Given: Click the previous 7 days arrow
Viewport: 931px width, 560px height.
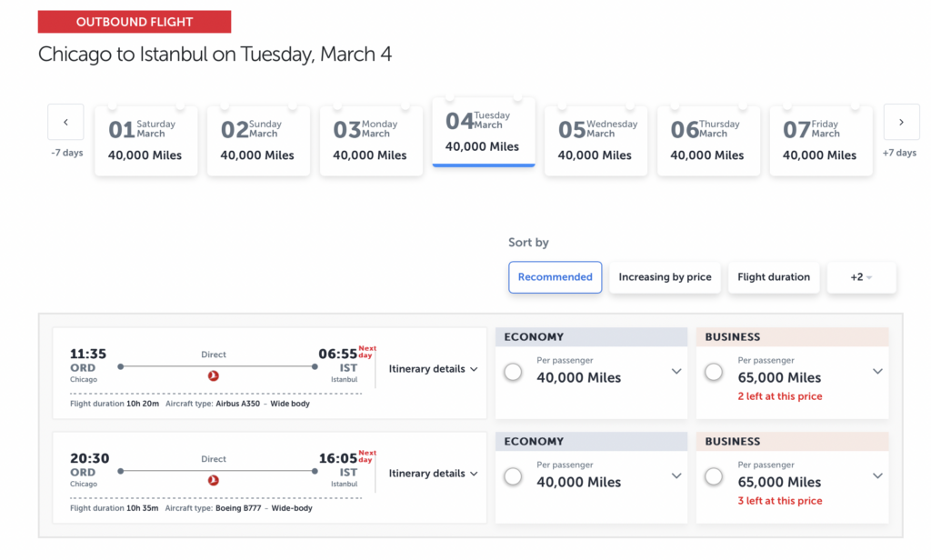Looking at the screenshot, I should tap(65, 123).
